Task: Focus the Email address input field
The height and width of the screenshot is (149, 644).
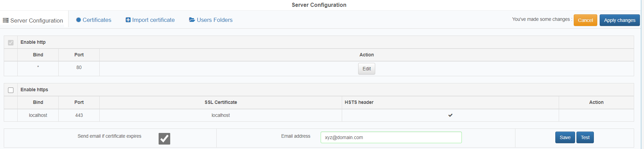Action: pyautogui.click(x=391, y=137)
